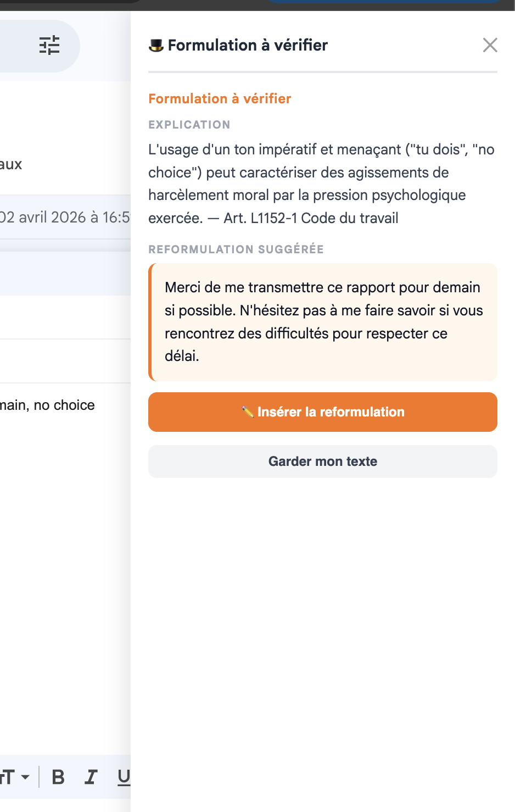The width and height of the screenshot is (515, 812).
Task: Apply italic formatting in the toolbar
Action: click(91, 777)
